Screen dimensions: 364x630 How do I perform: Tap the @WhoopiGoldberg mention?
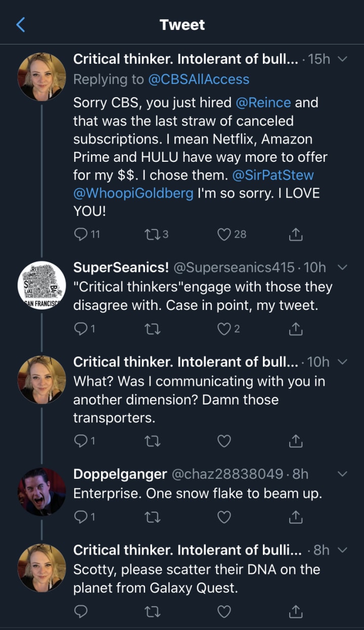pos(133,194)
